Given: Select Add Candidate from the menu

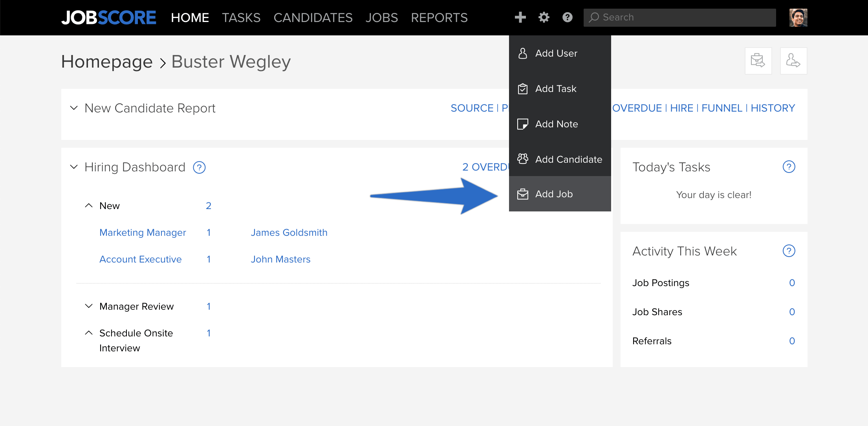Looking at the screenshot, I should click(x=560, y=159).
